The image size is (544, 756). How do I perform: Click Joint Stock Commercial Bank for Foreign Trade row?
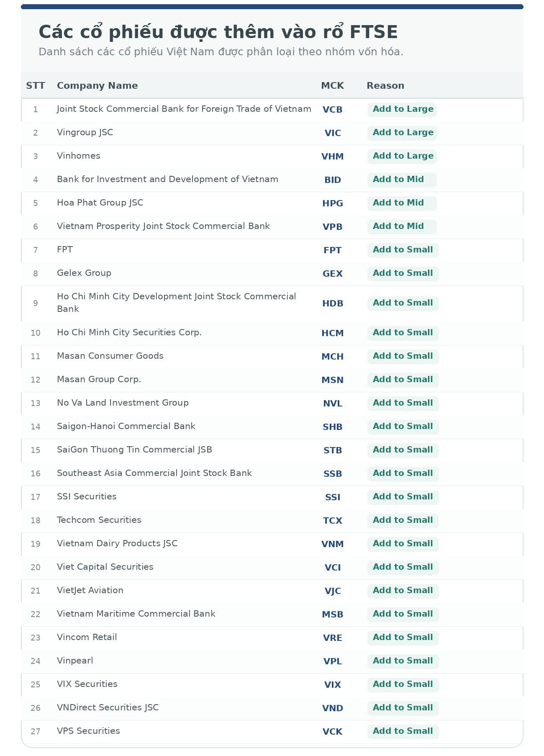(x=272, y=110)
